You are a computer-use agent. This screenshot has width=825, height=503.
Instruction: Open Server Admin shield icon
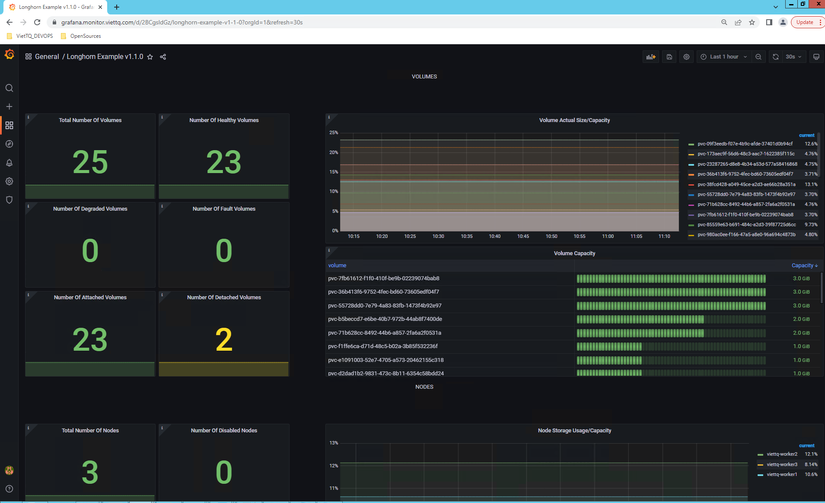[9, 200]
